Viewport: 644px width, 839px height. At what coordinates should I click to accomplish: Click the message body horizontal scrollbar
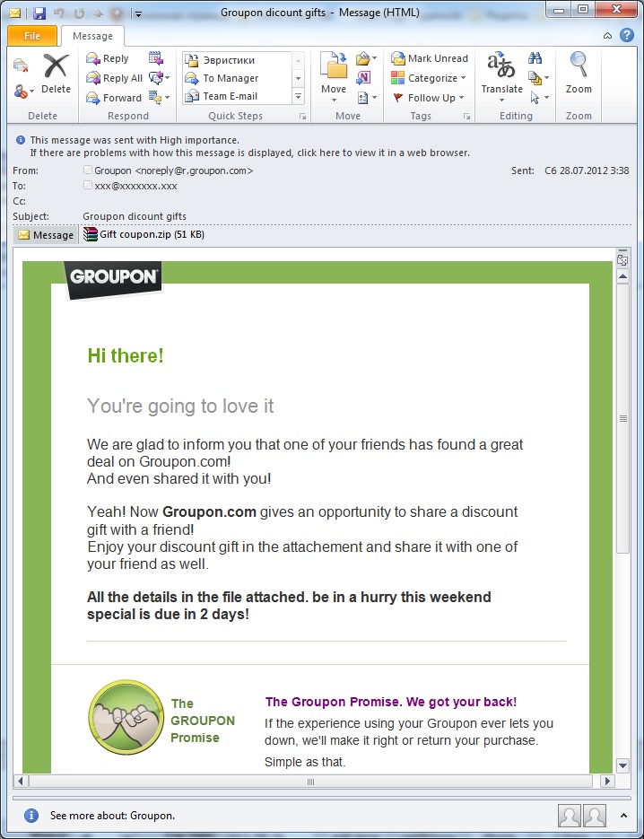pos(311,782)
